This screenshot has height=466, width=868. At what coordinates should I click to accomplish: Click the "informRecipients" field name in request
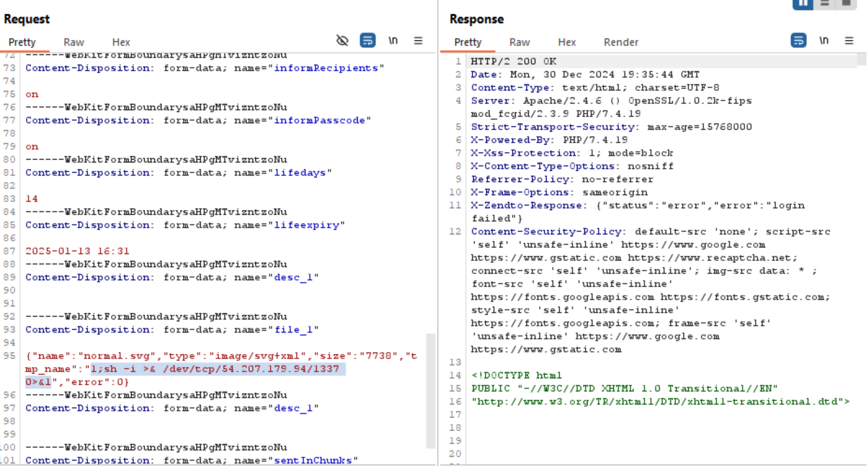[x=327, y=68]
